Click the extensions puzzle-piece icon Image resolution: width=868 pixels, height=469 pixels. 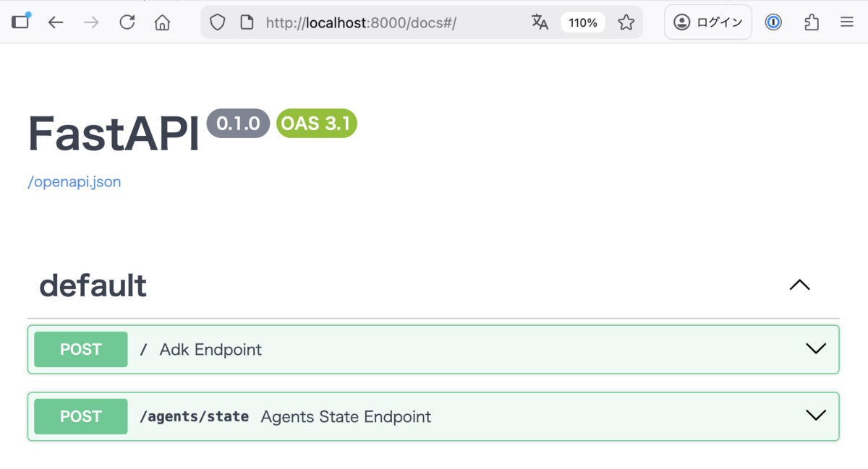(x=811, y=22)
